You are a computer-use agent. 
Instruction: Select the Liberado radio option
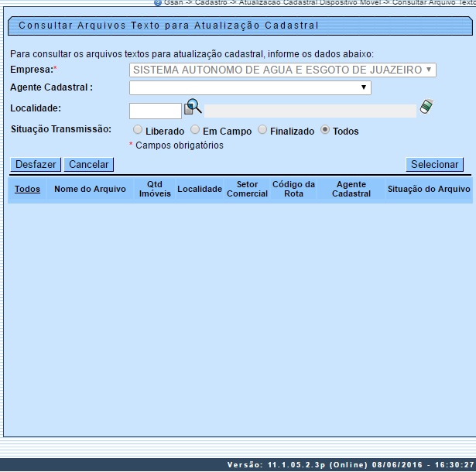(138, 130)
